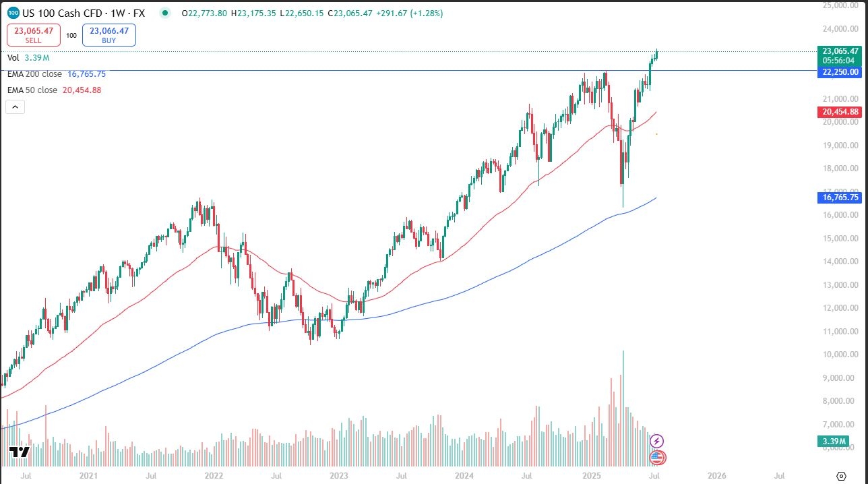
Task: Click the TradingView logo
Action: click(x=20, y=452)
